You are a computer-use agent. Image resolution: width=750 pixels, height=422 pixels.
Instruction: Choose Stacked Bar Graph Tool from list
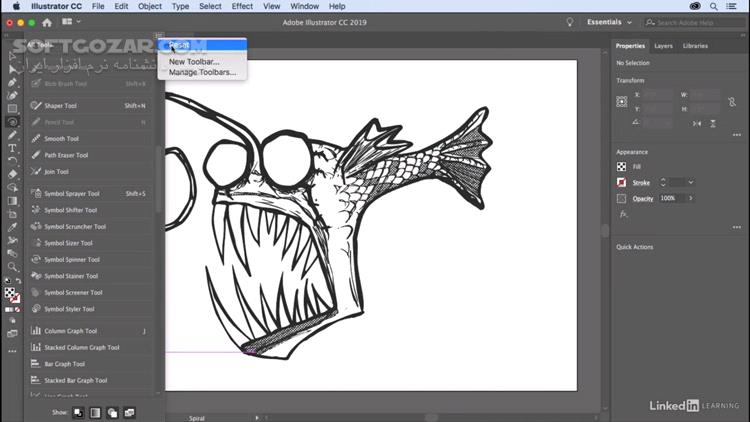[88, 380]
